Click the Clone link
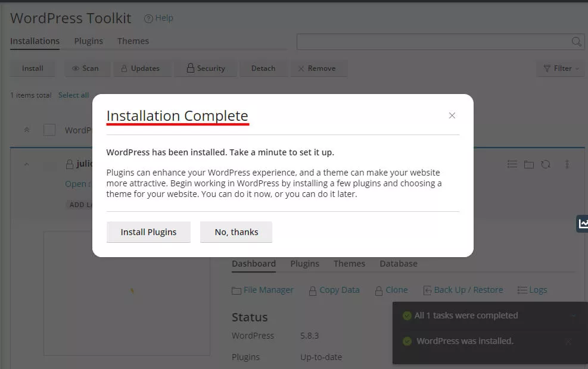 (x=391, y=290)
